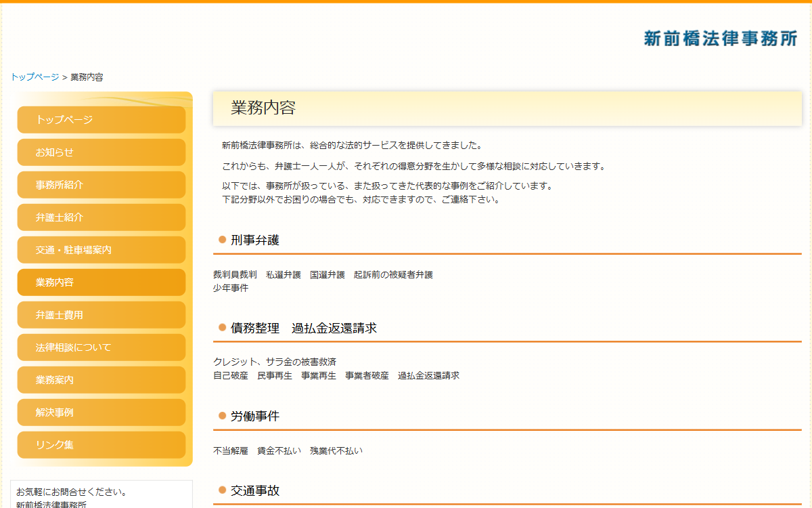
Task: Go to 事務所紹介 in sidebar
Action: point(101,185)
